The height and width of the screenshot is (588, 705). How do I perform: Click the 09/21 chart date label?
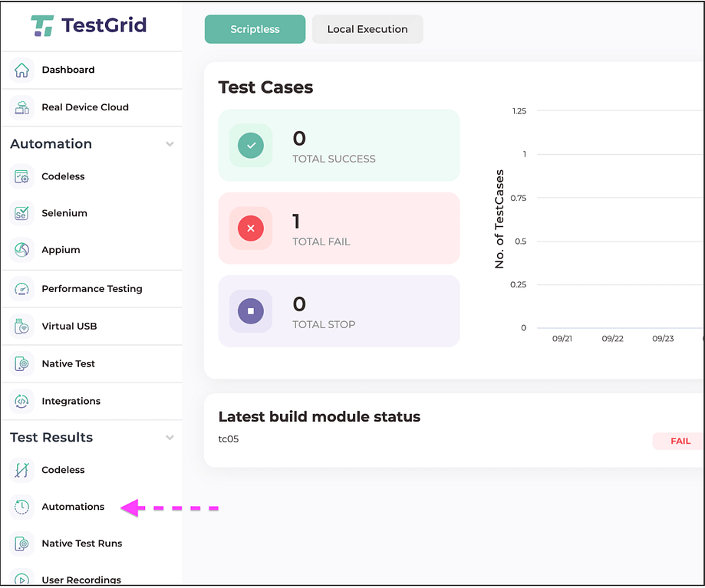562,339
